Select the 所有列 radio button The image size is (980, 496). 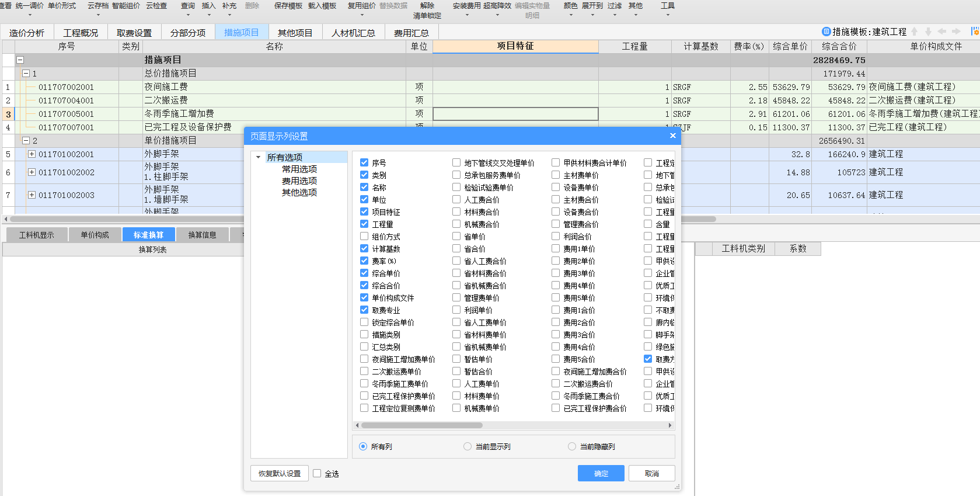pos(363,446)
